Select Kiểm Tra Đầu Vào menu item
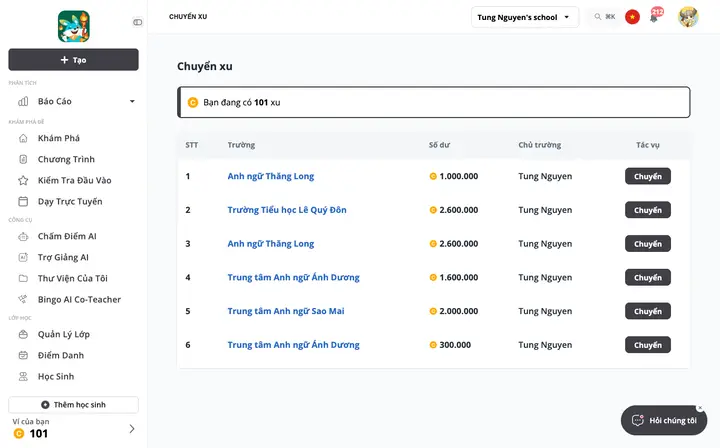Image resolution: width=720 pixels, height=448 pixels. point(73,180)
